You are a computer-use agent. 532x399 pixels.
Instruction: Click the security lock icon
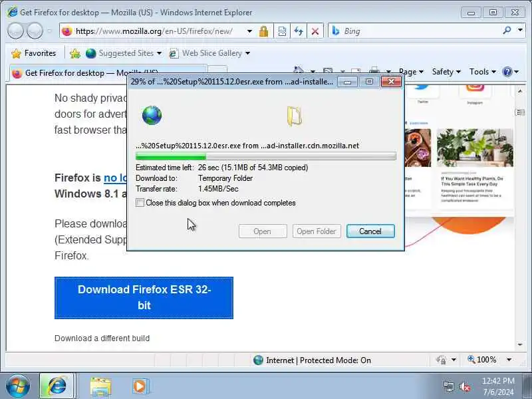263,31
